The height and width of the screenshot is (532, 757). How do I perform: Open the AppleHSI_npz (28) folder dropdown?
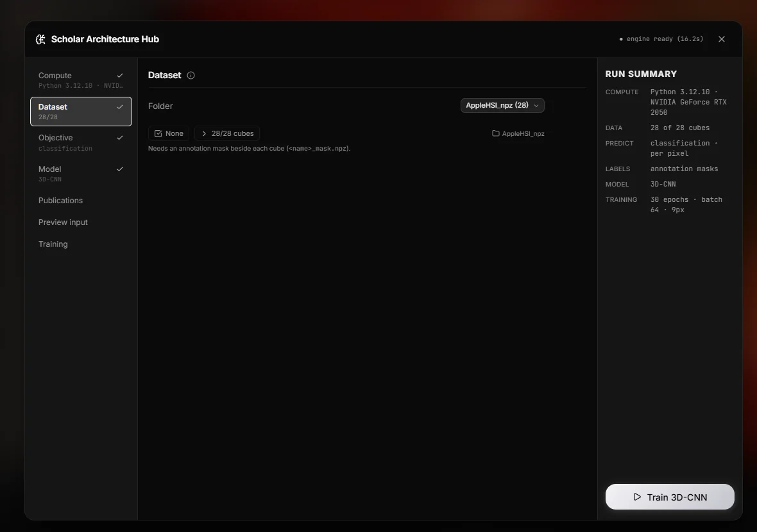point(502,105)
